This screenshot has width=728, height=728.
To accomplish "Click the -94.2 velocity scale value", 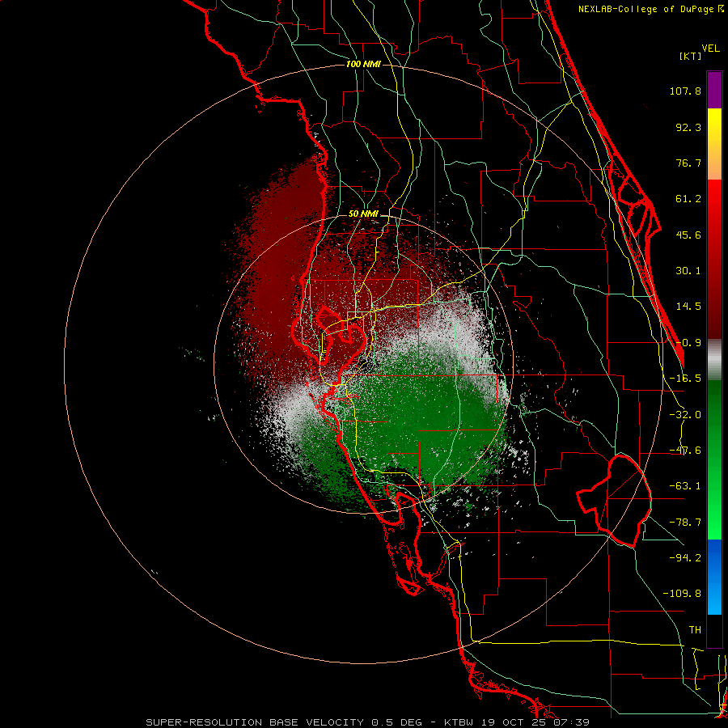I will 685,557.
